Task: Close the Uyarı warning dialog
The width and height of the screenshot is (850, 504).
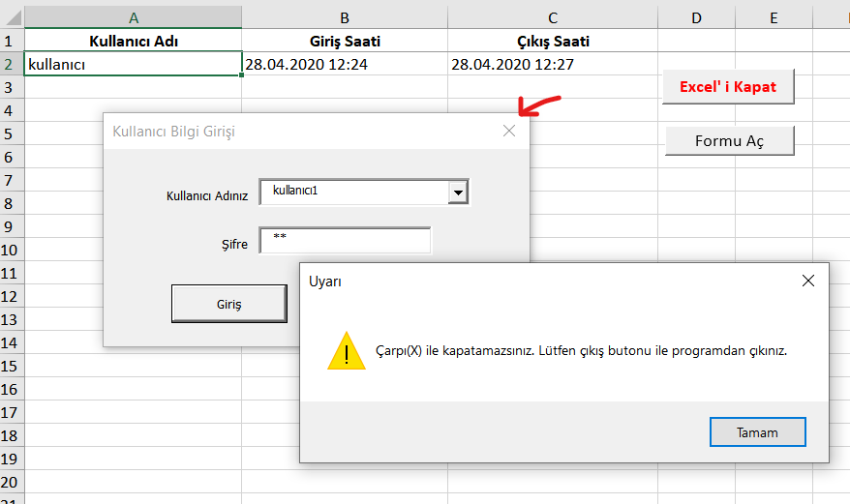Action: pos(808,282)
